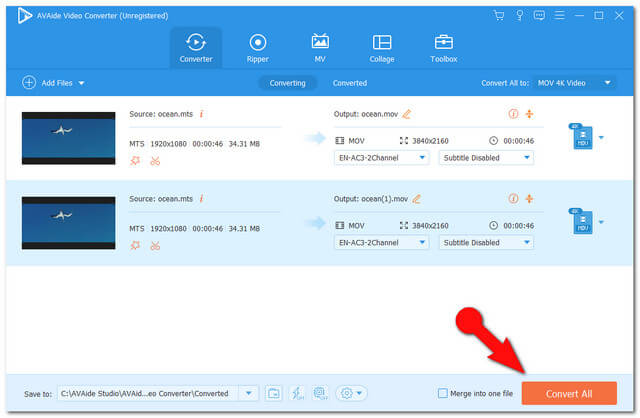Click the Save to path field

coord(148,394)
